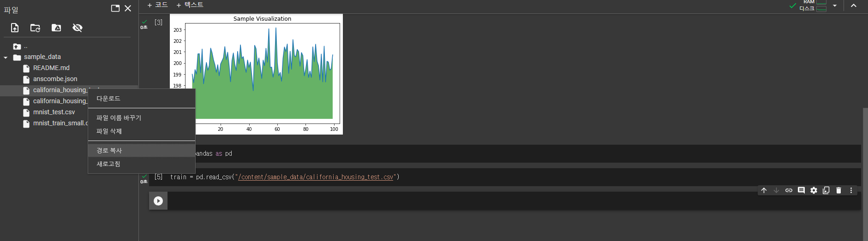Add a comment to the cell
Screen dimensions: 868x241
point(802,190)
